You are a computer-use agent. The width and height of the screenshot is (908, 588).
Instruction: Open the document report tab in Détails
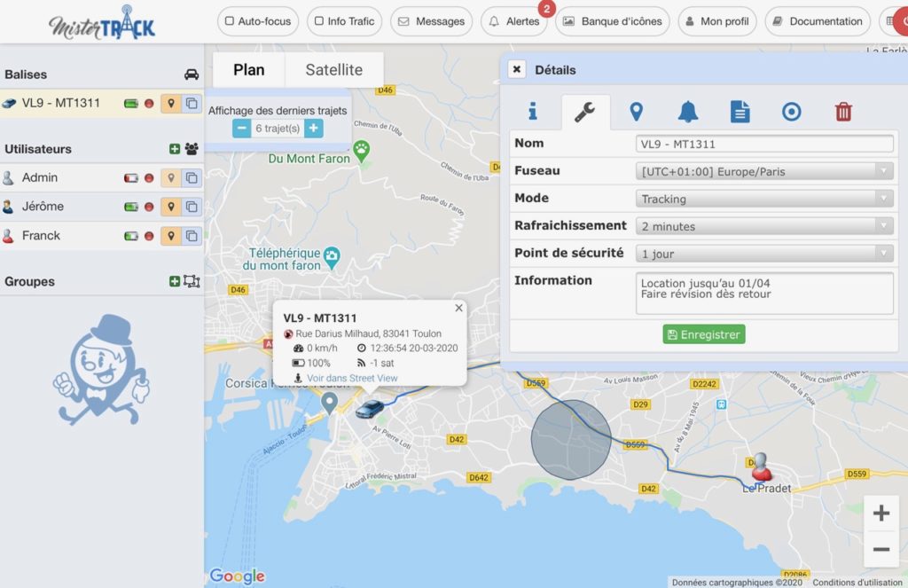point(740,111)
